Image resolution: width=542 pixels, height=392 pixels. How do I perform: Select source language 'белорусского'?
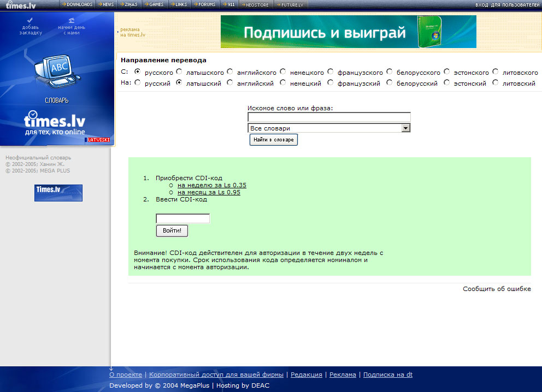pyautogui.click(x=390, y=72)
